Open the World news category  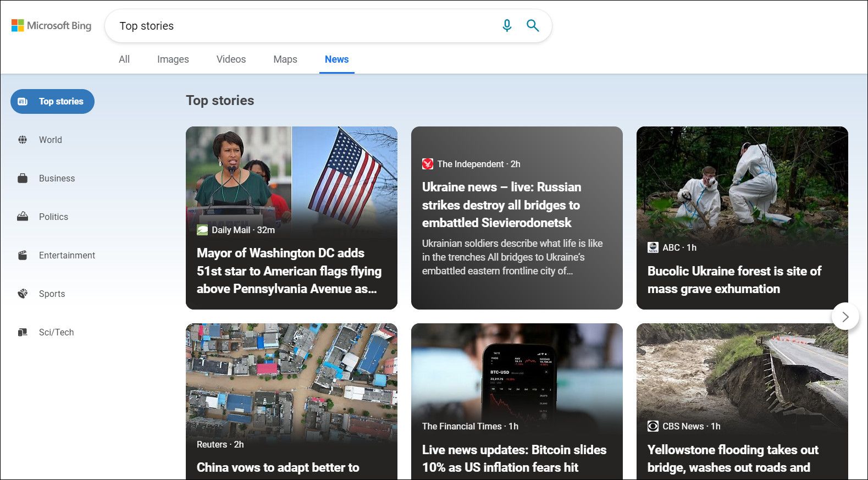[51, 140]
